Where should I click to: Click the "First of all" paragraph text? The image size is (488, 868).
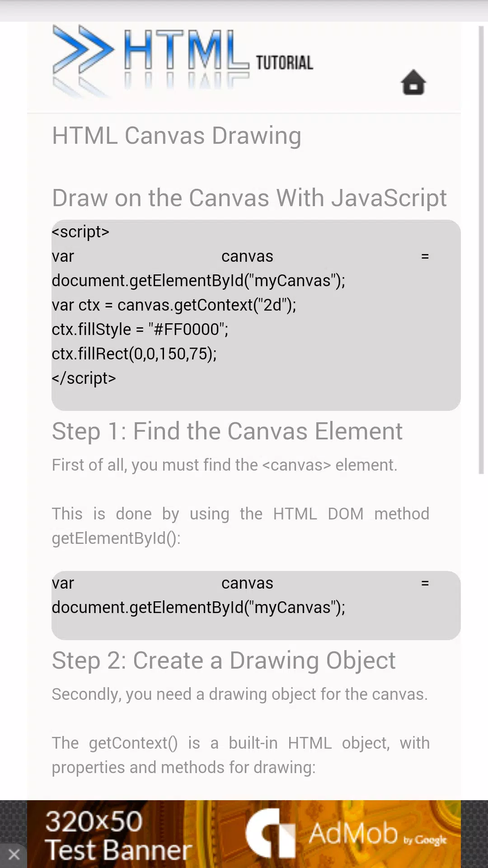coord(225,465)
